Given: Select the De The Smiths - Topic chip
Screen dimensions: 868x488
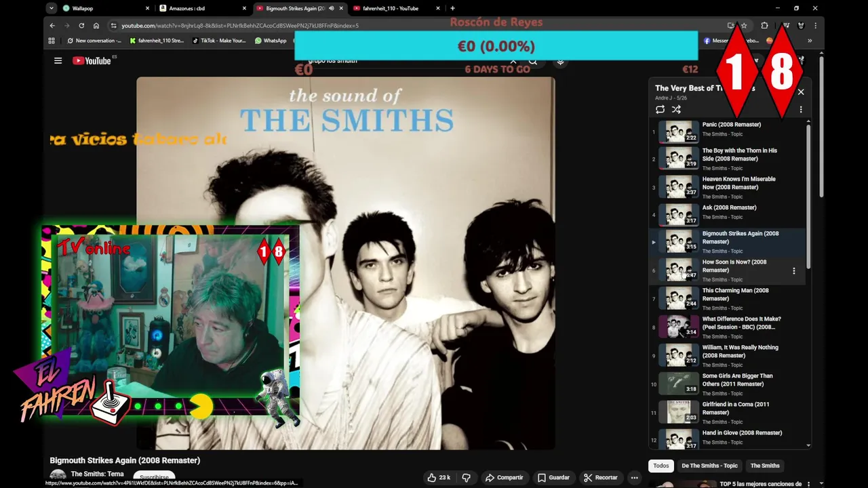Looking at the screenshot, I should (709, 466).
